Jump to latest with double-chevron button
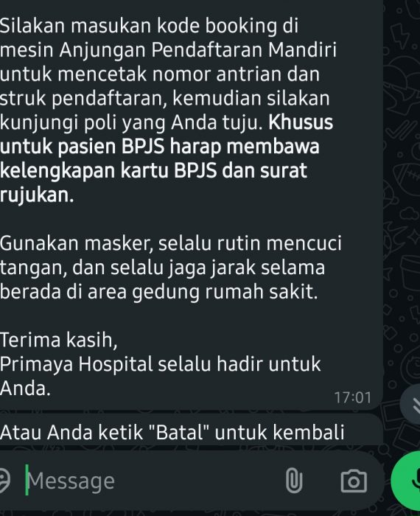This screenshot has height=516, width=420. pos(411,405)
